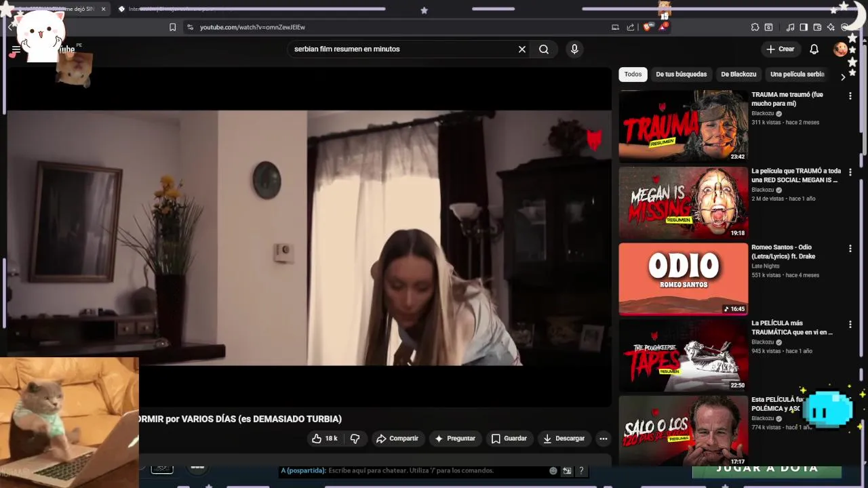Bookmark this page via address bar icon

172,27
